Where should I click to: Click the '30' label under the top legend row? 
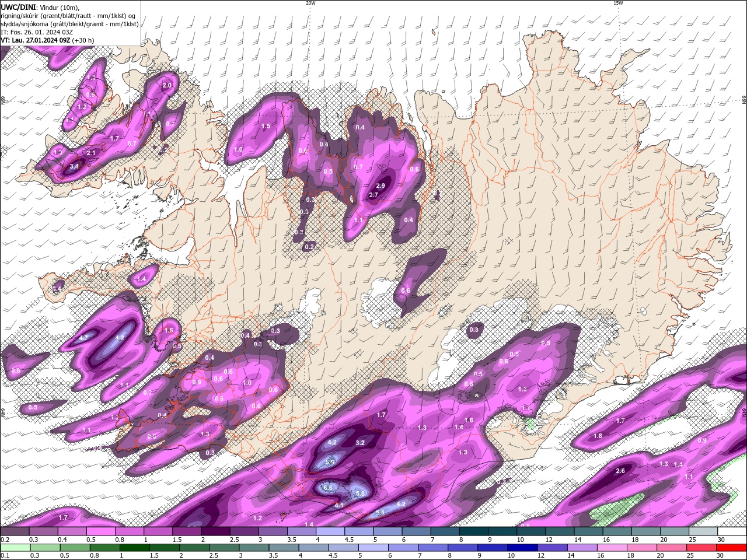click(x=721, y=540)
